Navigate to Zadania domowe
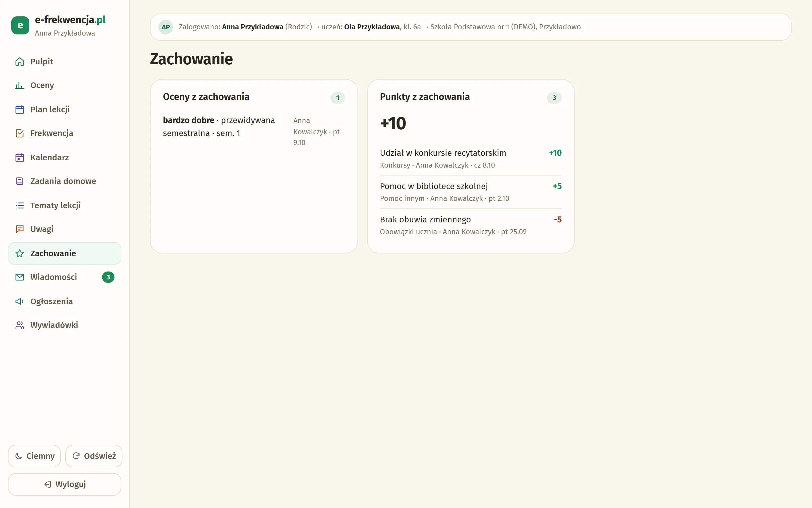The image size is (812, 508). pos(64,181)
